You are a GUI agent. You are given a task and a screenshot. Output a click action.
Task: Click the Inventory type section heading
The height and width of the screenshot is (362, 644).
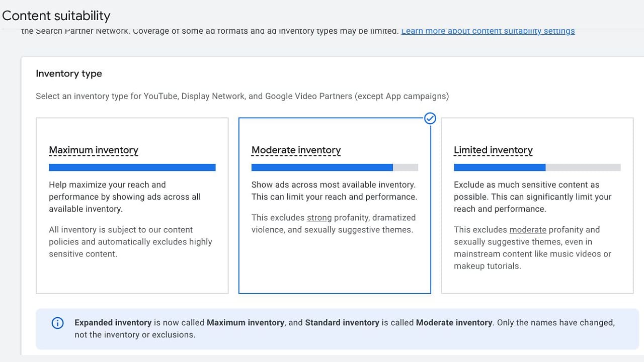[x=69, y=73]
